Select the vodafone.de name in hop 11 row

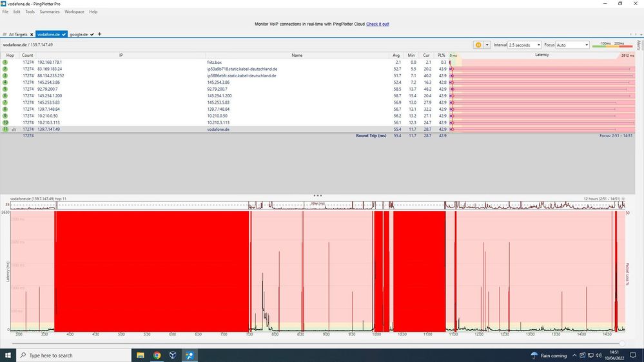pos(218,129)
